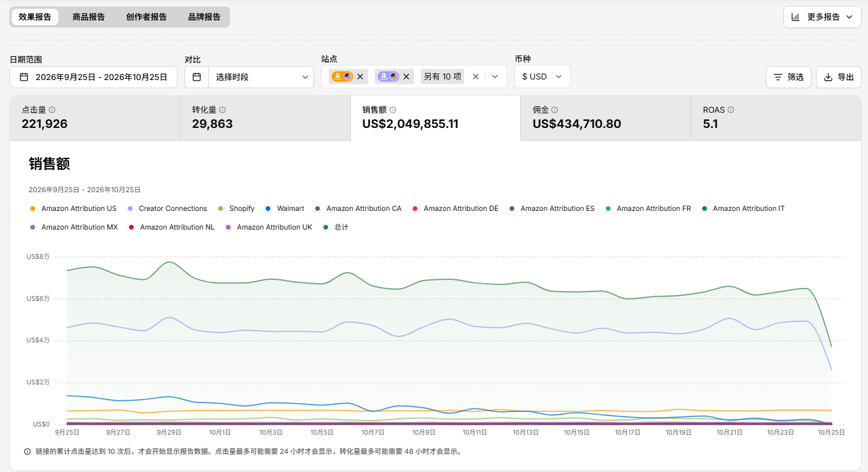
Task: Click Amazon Attribution UK purple legend dot
Action: coord(228,227)
